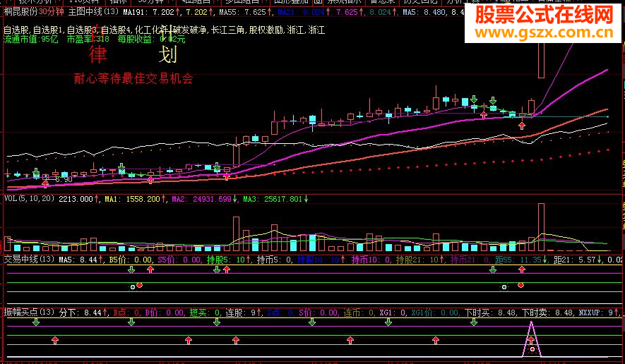
Task: Click red circle at base of pink triangle
Action: tap(532, 349)
